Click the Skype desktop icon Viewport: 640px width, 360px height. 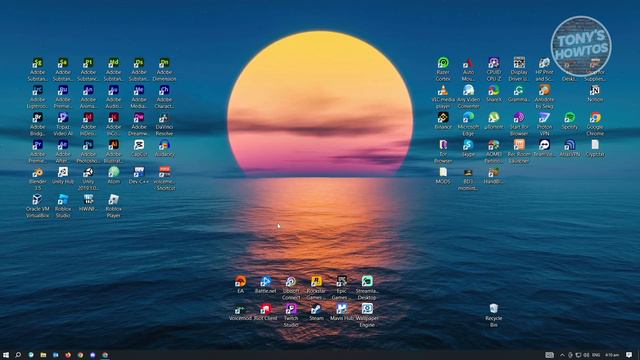pos(468,145)
